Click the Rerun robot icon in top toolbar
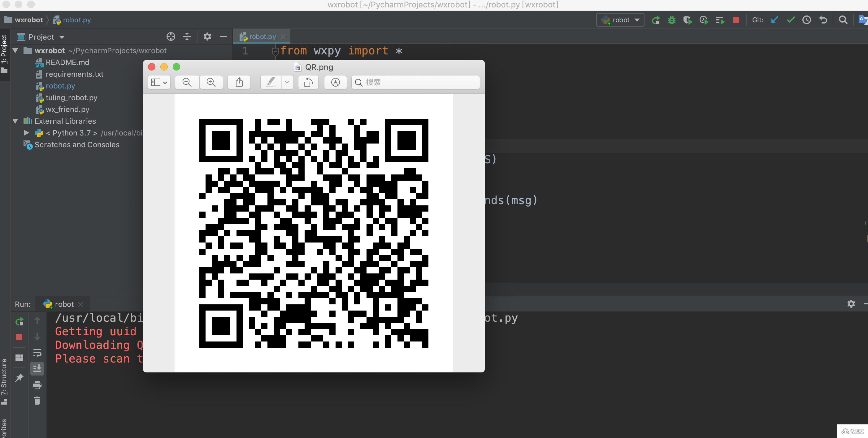This screenshot has width=868, height=438. tap(655, 20)
